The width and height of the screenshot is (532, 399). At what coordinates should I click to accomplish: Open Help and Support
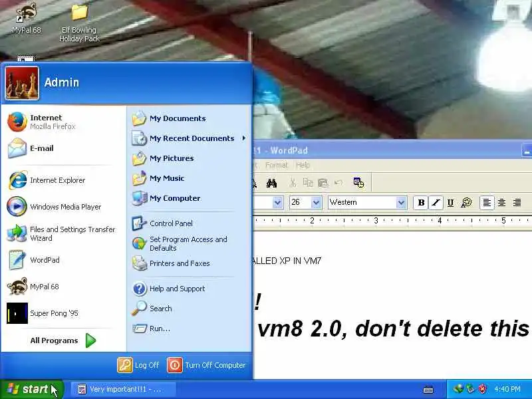(189, 289)
